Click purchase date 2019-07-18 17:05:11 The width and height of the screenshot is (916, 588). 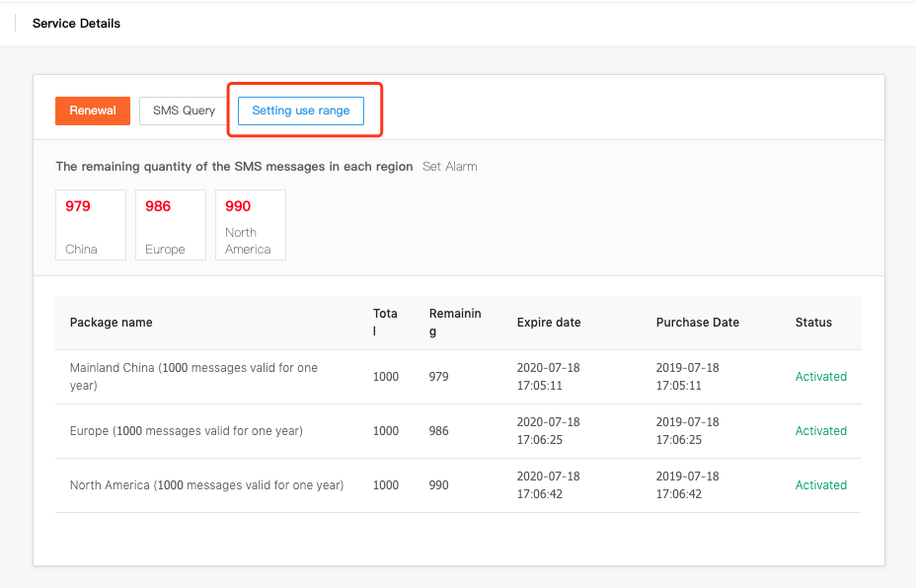coord(688,377)
